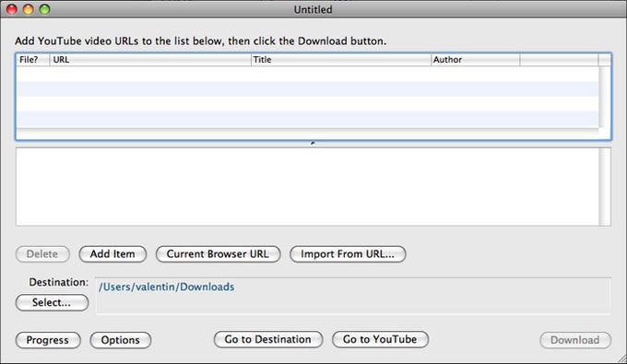Click the greyed-out Delete button

[x=42, y=254]
